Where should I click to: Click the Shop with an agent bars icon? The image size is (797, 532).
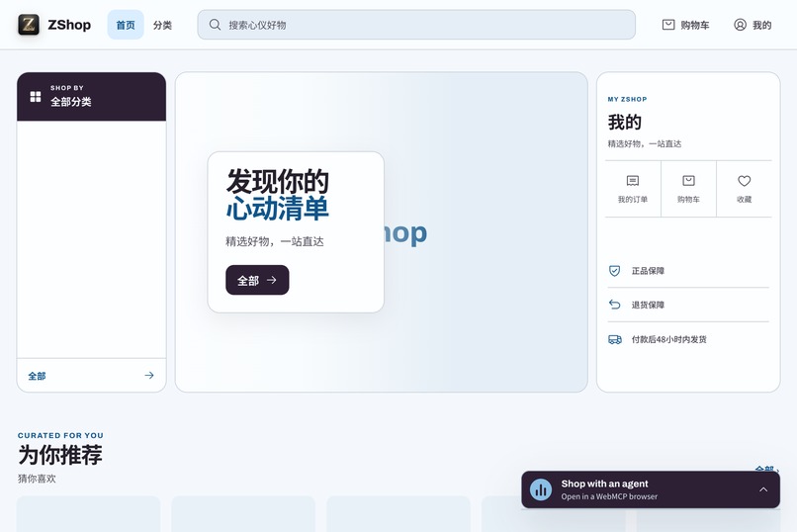[x=541, y=489]
